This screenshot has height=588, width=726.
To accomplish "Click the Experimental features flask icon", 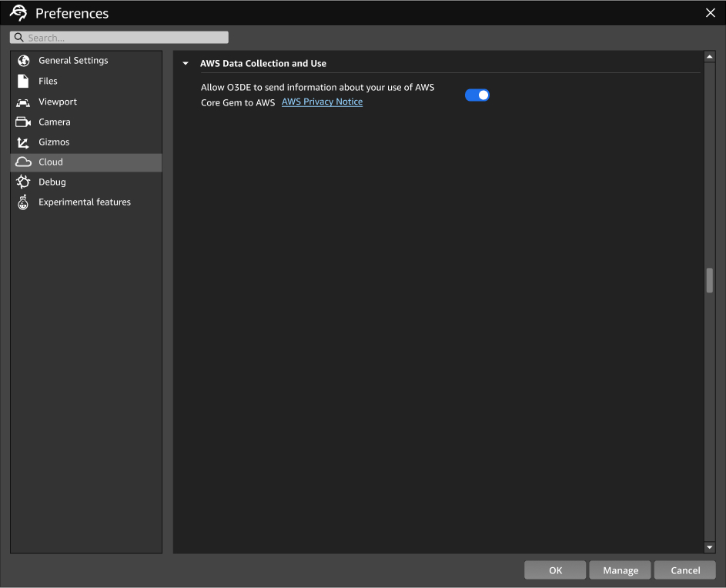I will pos(22,202).
